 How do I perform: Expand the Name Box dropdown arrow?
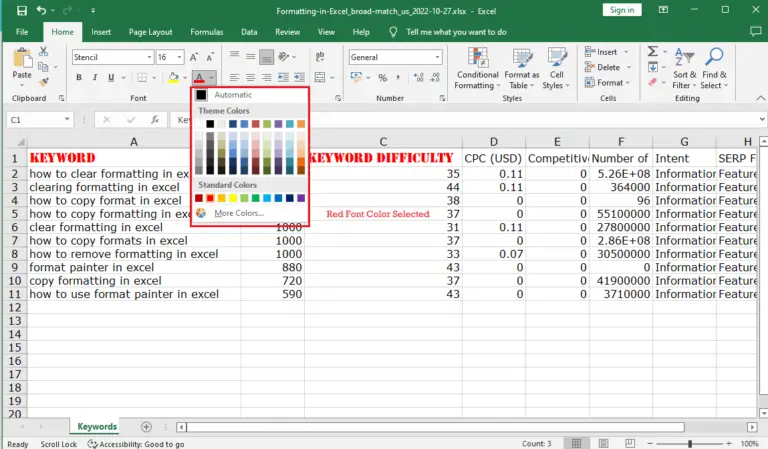(67, 119)
